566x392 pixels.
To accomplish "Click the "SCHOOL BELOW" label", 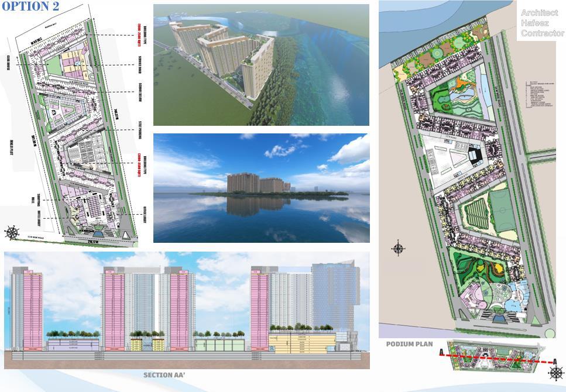I will point(139,94).
